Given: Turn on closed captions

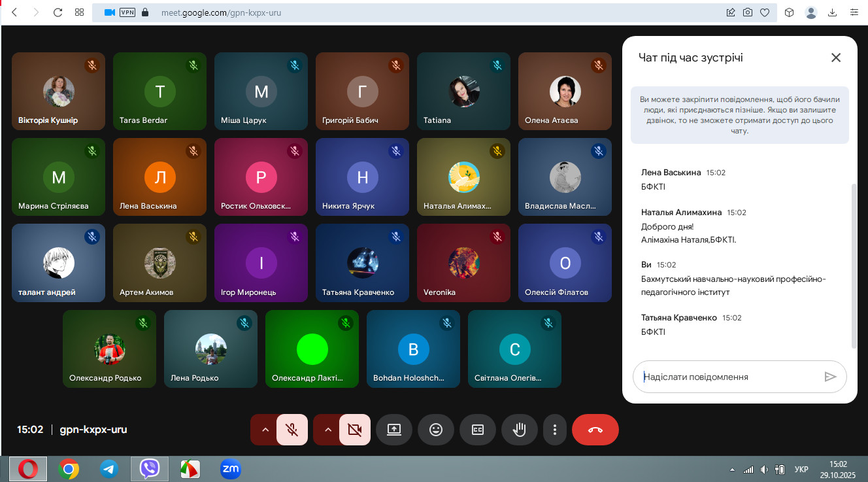Looking at the screenshot, I should pyautogui.click(x=478, y=430).
